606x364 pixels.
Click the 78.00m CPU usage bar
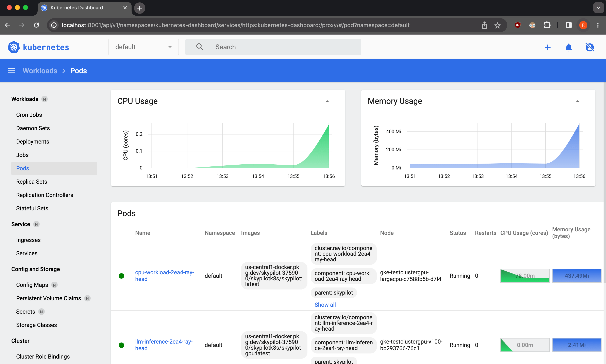coord(525,276)
